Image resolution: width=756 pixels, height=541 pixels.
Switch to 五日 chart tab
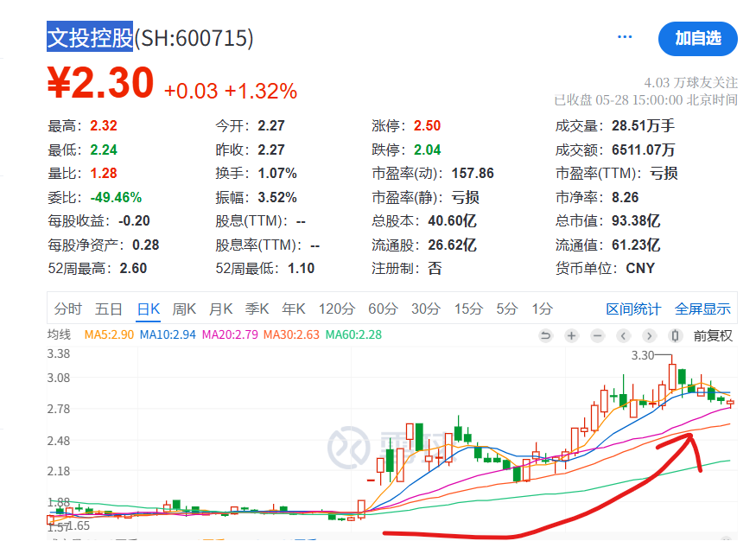[x=109, y=309]
